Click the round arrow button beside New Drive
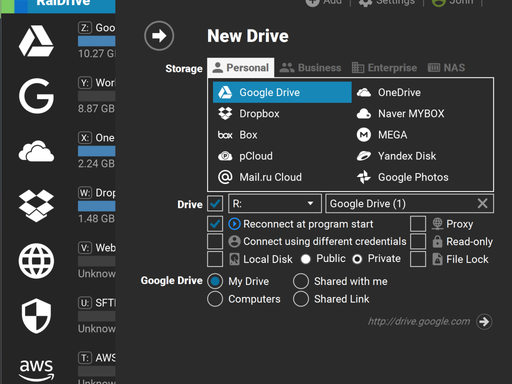Screen dimensions: 512x384 point(159,36)
